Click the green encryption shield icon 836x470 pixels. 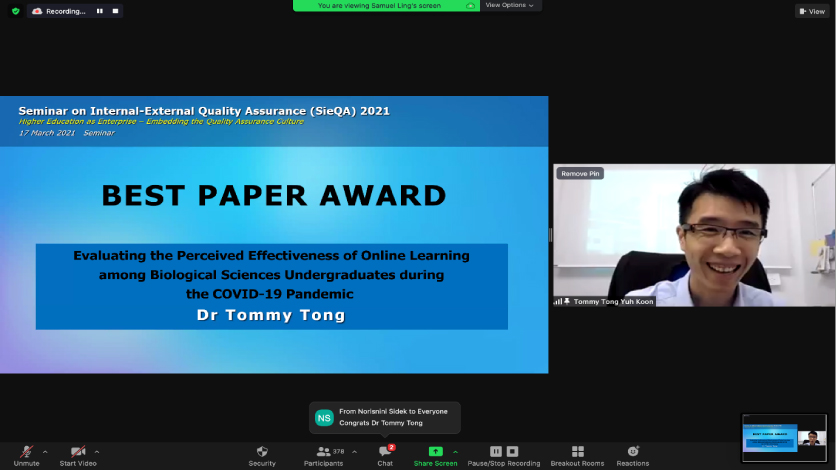pyautogui.click(x=15, y=11)
